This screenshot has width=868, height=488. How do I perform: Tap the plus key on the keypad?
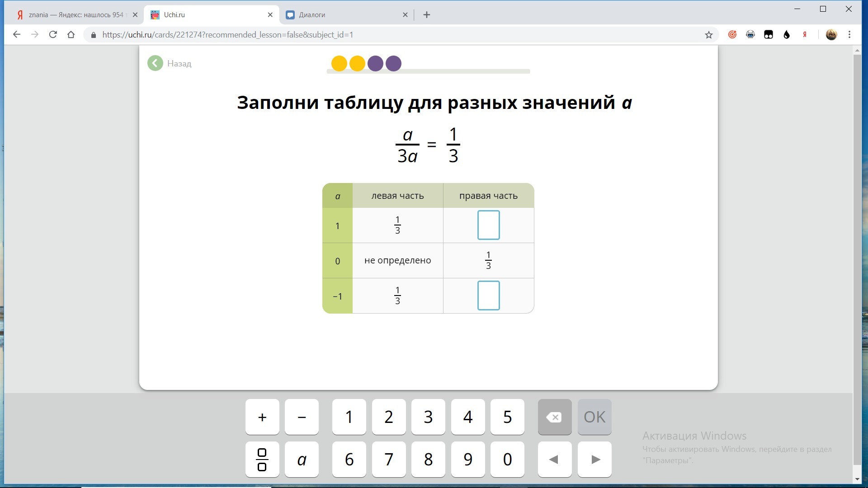tap(262, 417)
